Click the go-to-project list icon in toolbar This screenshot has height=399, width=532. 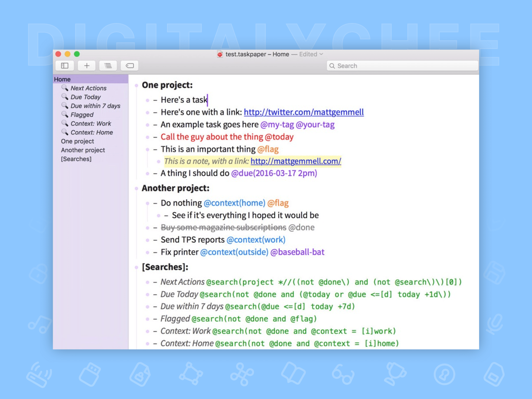coord(108,65)
